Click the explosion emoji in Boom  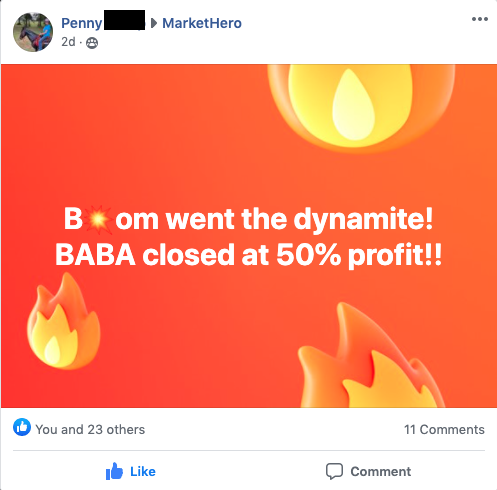click(97, 219)
